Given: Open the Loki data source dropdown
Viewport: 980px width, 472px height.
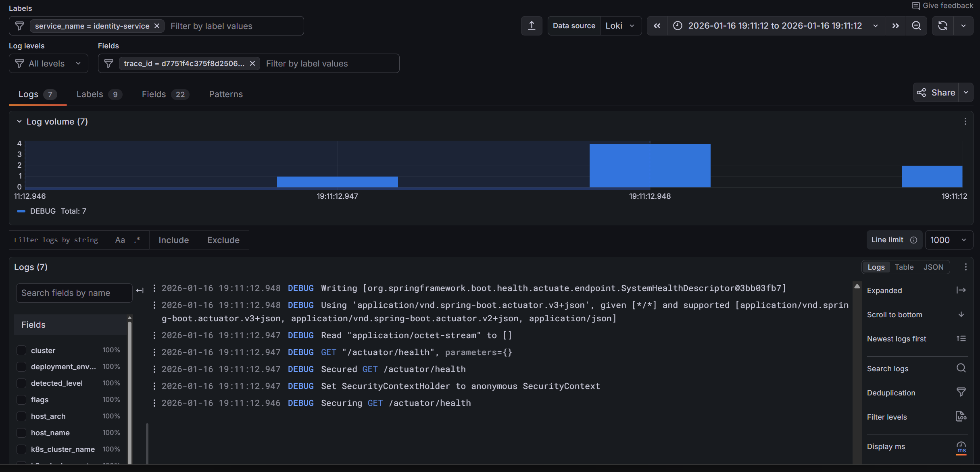Looking at the screenshot, I should pos(620,26).
